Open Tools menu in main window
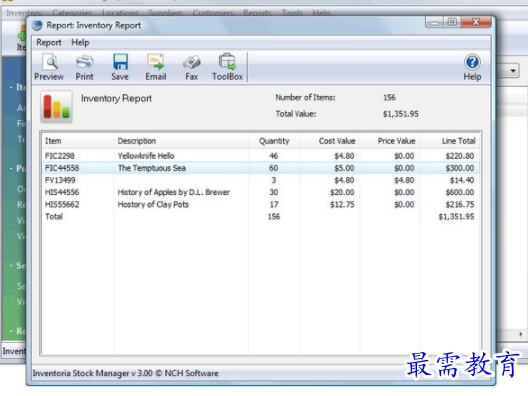This screenshot has width=528, height=396. pyautogui.click(x=292, y=13)
